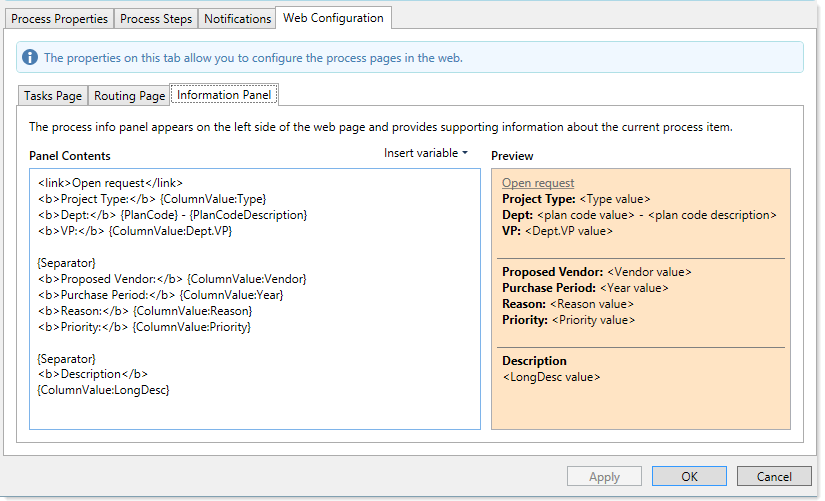Open the Routing Page sub-tab

coord(129,96)
